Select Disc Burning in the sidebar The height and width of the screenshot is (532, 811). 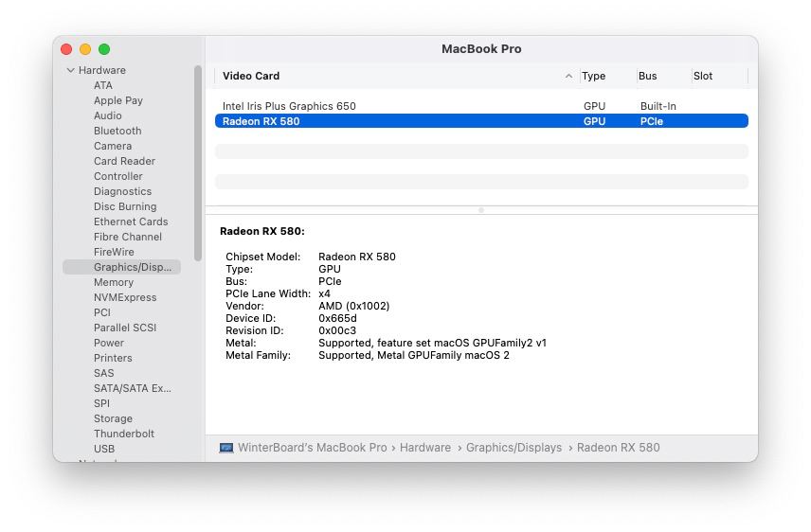125,206
